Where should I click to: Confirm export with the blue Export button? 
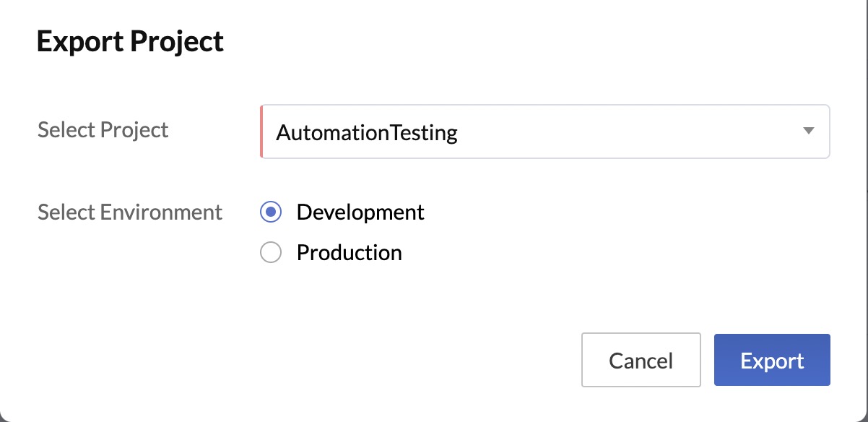[x=771, y=359]
